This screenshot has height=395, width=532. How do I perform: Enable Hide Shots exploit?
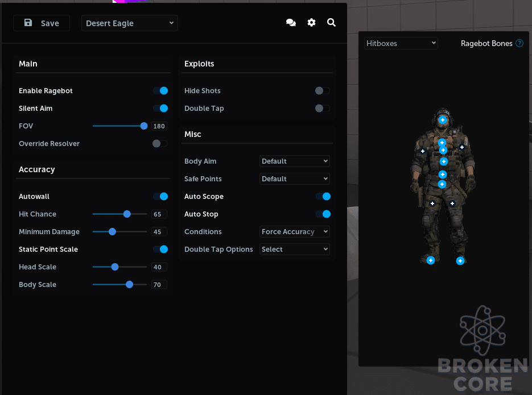(x=322, y=91)
